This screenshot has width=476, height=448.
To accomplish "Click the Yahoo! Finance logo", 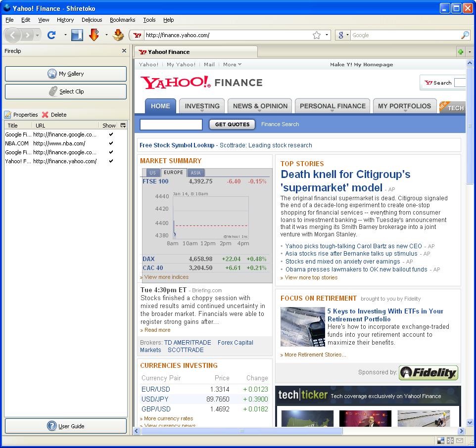I will point(201,83).
